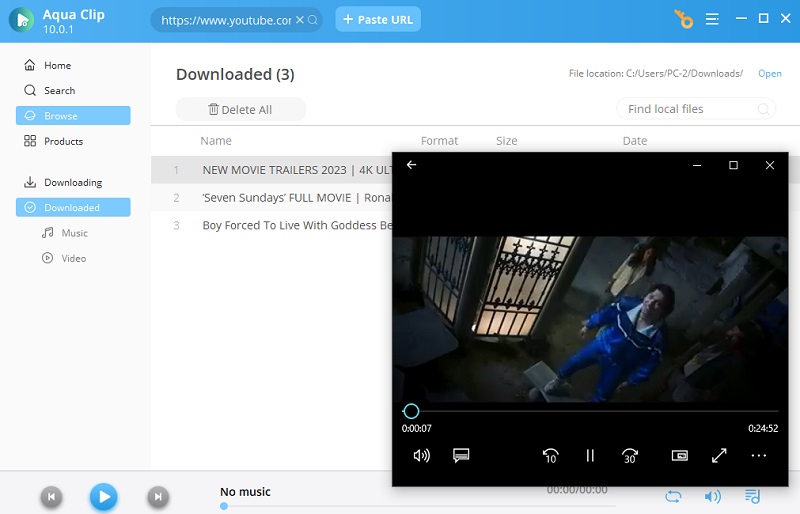Screen dimensions: 800x514
Task: Select Browse in sidebar
Action: pyautogui.click(x=73, y=115)
